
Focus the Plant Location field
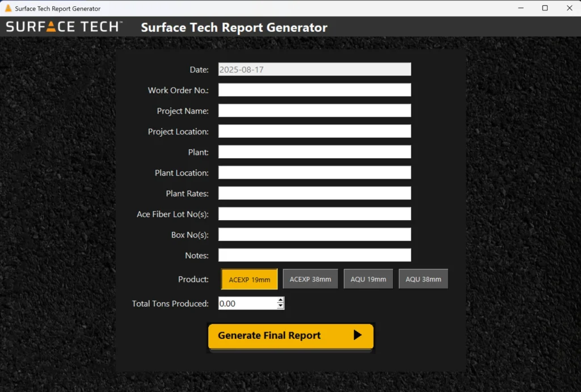coord(314,172)
